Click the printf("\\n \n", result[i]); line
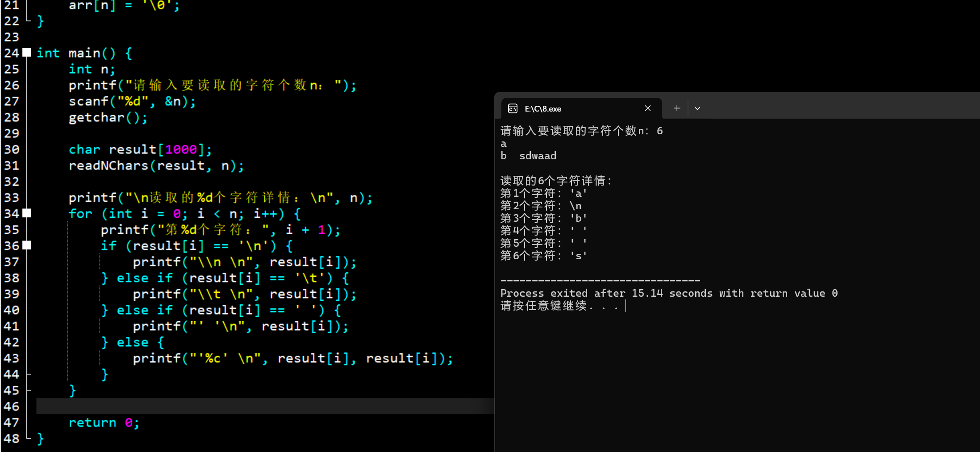 [245, 262]
